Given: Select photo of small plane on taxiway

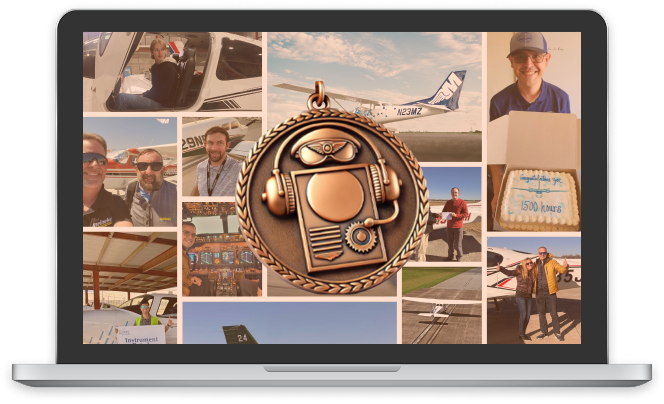Looking at the screenshot, I should 442,305.
